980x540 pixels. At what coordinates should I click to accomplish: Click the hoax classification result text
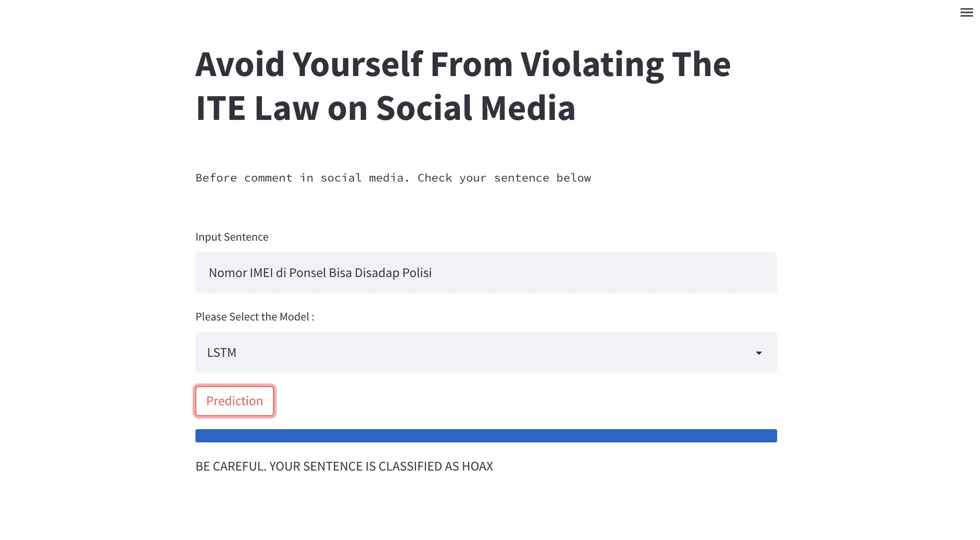344,466
